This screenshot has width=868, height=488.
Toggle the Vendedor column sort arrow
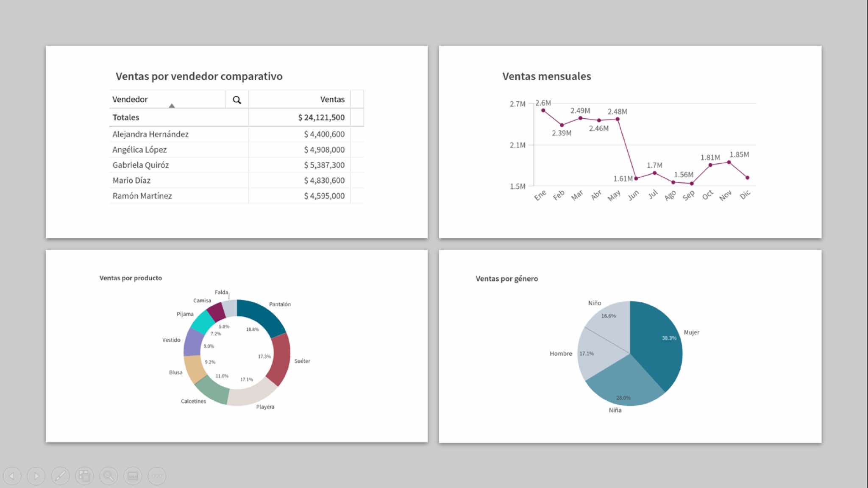tap(172, 106)
